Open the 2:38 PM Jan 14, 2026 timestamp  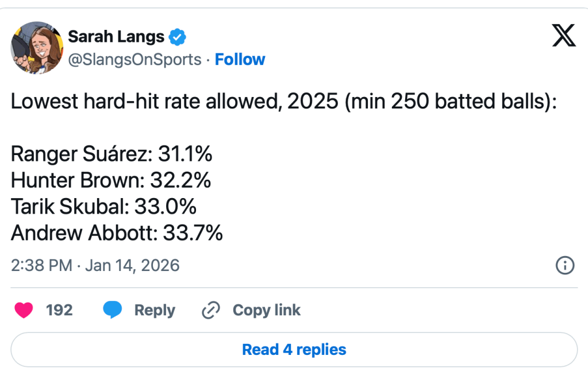(95, 265)
